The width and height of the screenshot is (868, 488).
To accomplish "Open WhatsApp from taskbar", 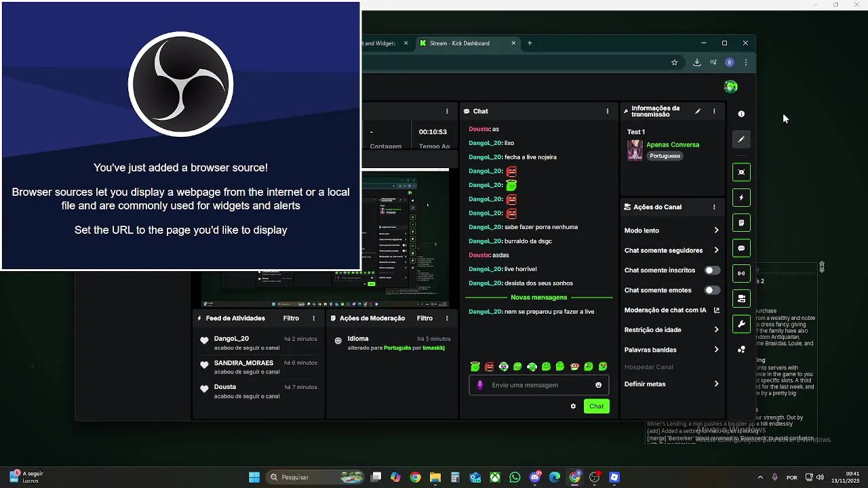I will pyautogui.click(x=515, y=477).
